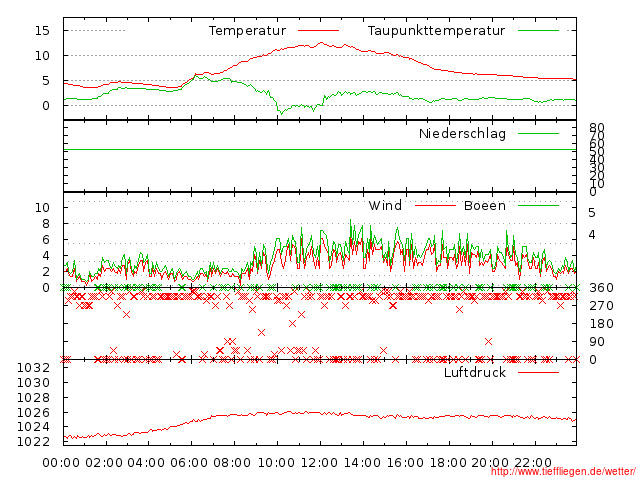Click the 8 on the wind speed axis

pos(46,224)
